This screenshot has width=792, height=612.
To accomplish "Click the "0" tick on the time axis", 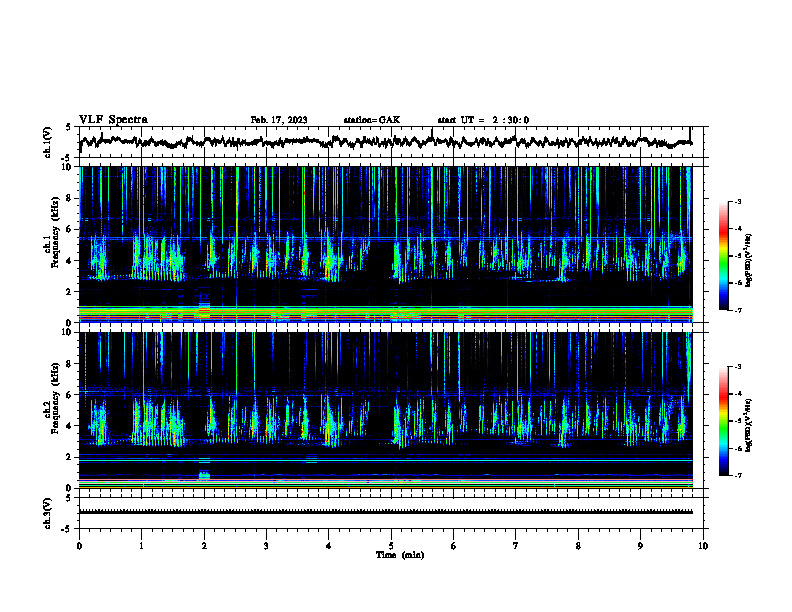I will point(79,546).
